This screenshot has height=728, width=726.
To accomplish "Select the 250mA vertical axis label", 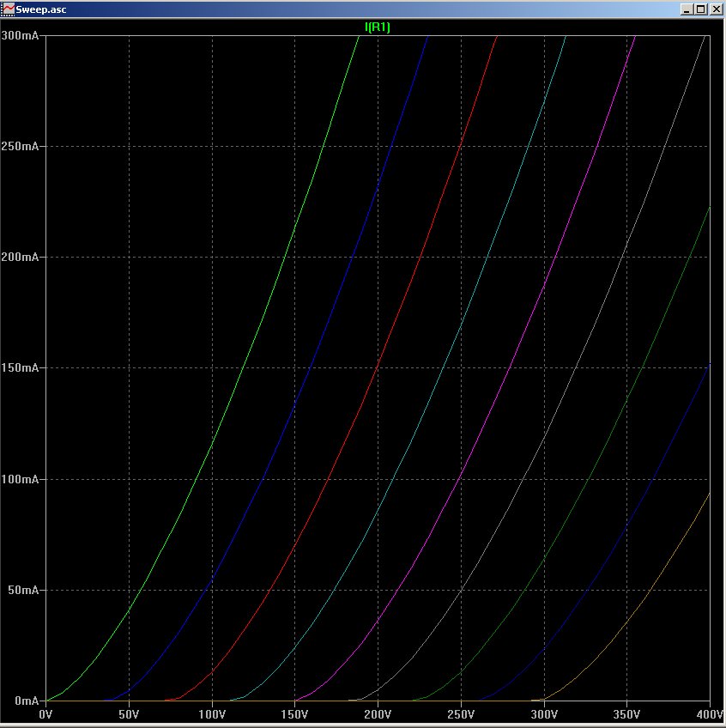I will [x=20, y=146].
